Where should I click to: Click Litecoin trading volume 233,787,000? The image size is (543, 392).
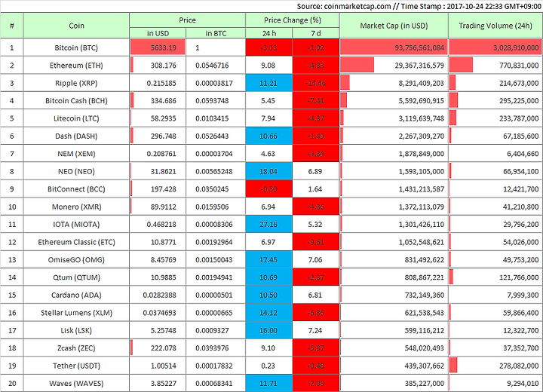495,118
